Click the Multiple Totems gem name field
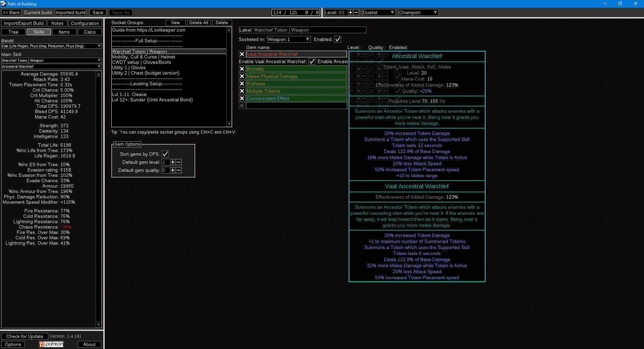The height and width of the screenshot is (349, 644). 297,91
